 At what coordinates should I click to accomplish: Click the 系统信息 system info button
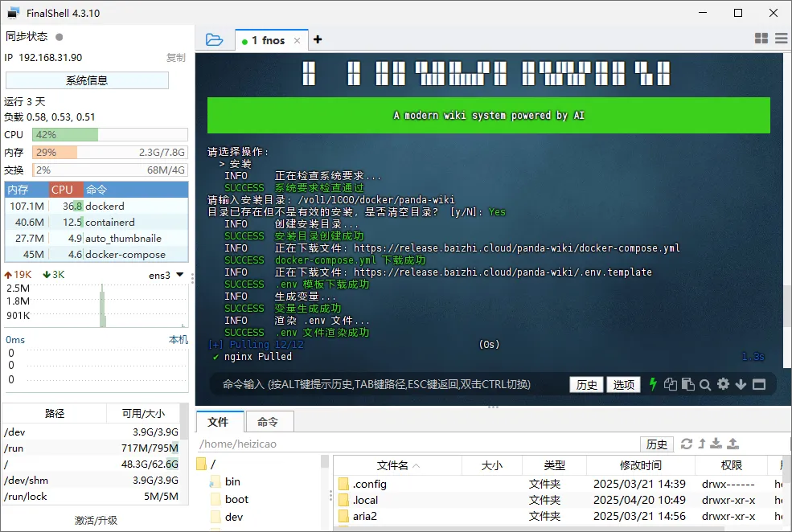(x=87, y=80)
